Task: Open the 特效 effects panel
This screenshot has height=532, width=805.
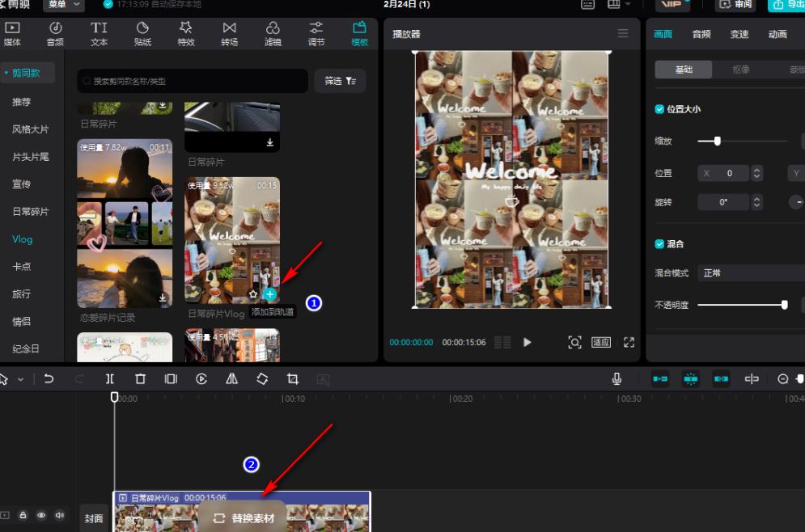Action: point(185,34)
